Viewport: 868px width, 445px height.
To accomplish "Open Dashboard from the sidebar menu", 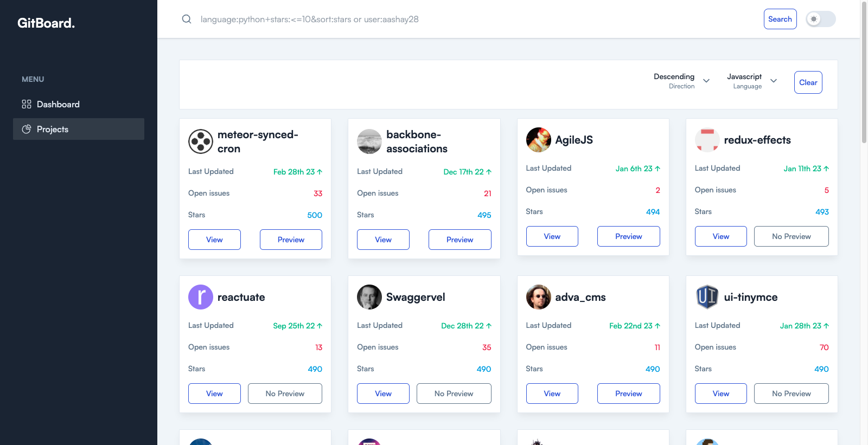I will (x=58, y=104).
